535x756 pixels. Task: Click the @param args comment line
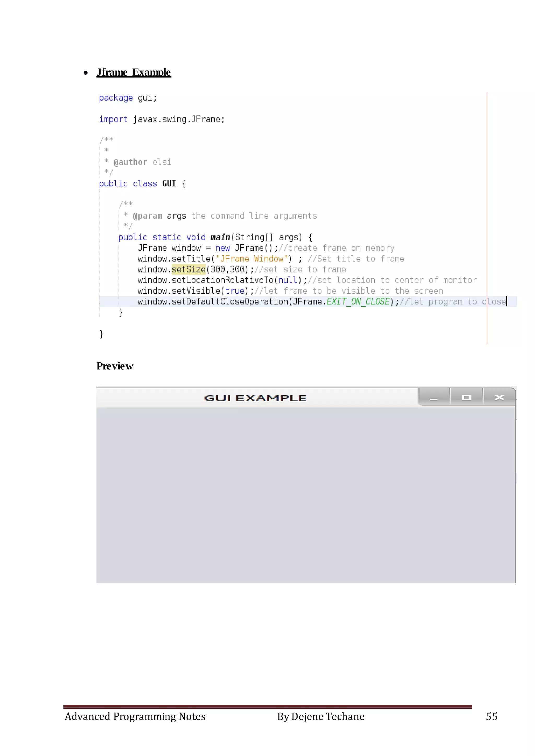220,216
